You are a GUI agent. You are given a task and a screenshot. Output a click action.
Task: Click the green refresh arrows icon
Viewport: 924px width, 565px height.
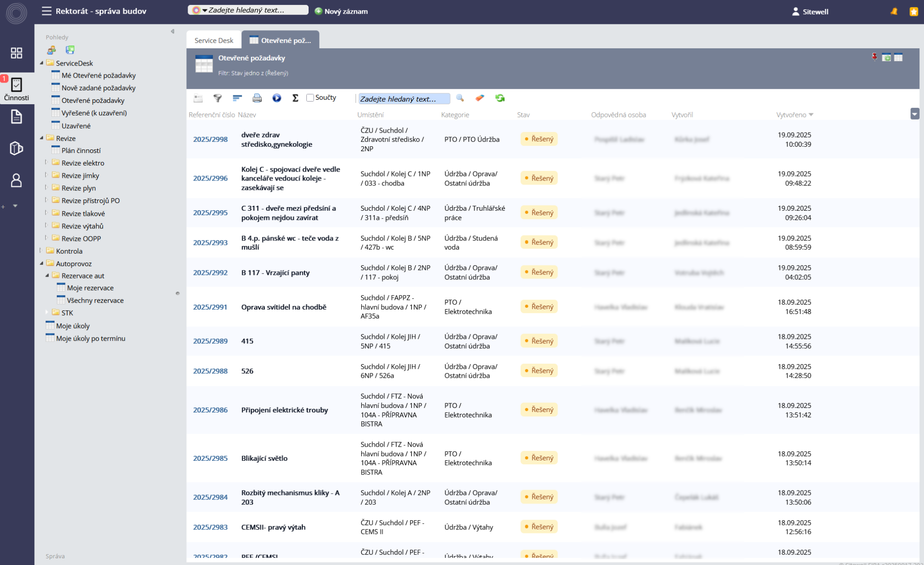[499, 98]
